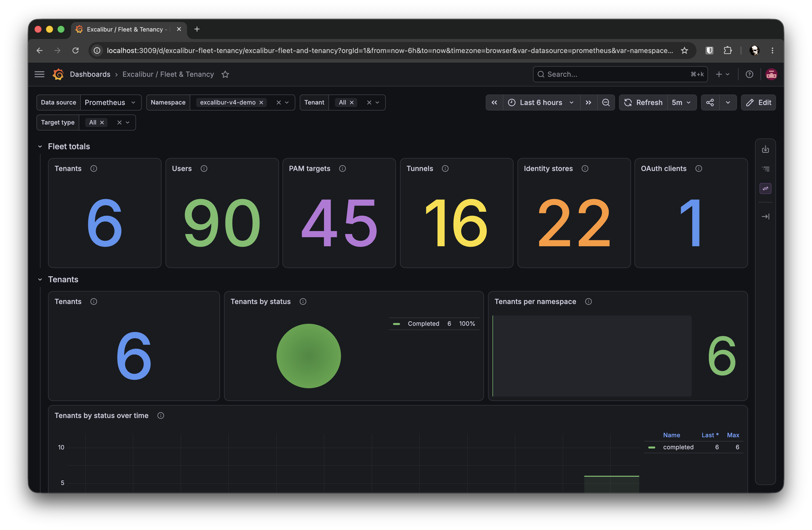The width and height of the screenshot is (812, 530).
Task: Toggle the Completed legend in pie chart
Action: [x=423, y=323]
